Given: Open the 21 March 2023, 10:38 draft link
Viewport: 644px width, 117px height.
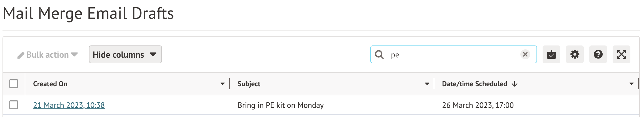Looking at the screenshot, I should pyautogui.click(x=69, y=105).
